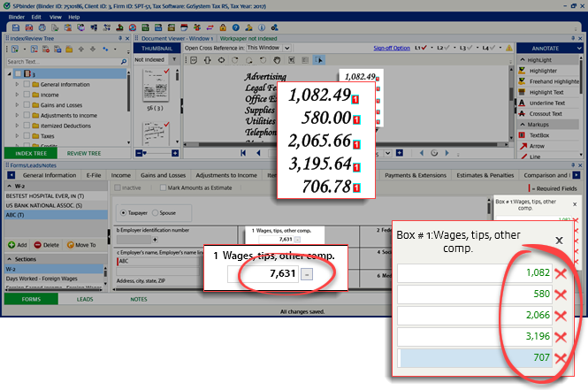Image resolution: width=588 pixels, height=390 pixels.
Task: Select the Taxpayer radio button
Action: 121,214
